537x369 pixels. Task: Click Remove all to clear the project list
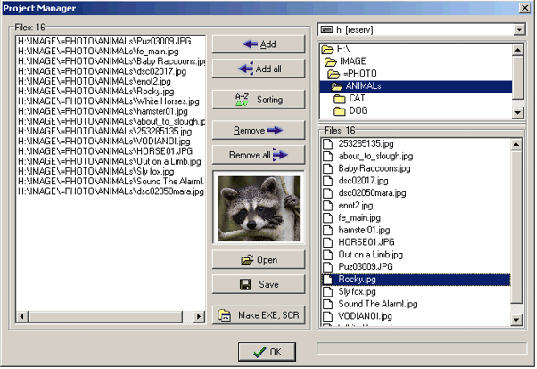tap(259, 155)
